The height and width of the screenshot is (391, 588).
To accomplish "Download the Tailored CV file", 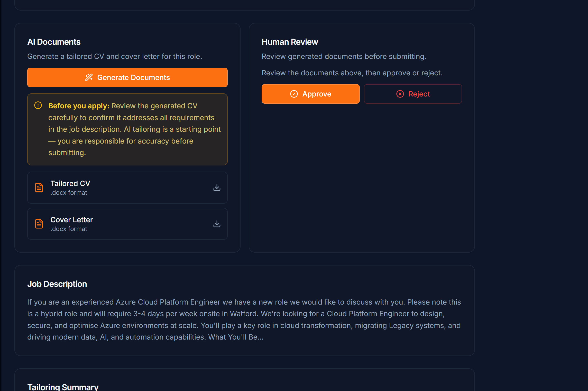I will coord(217,188).
